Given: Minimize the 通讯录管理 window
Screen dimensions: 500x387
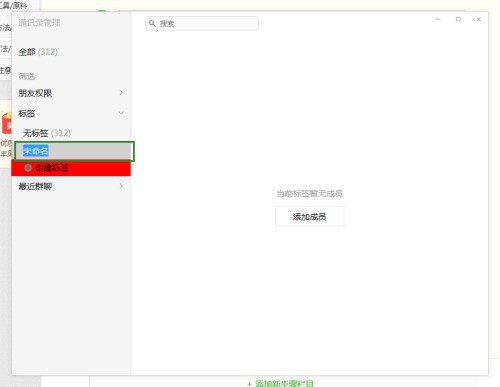Looking at the screenshot, I should click(438, 19).
